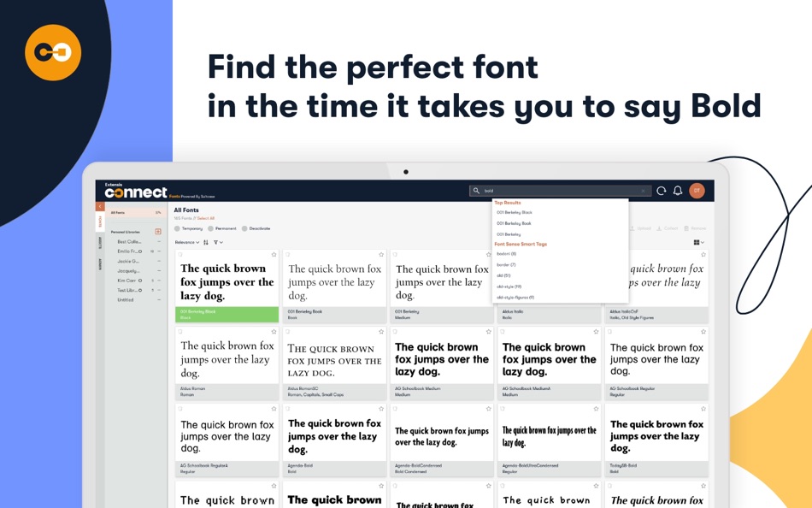This screenshot has width=812, height=508.
Task: Star the Agenda-BoldCondensed font card
Action: click(488, 409)
